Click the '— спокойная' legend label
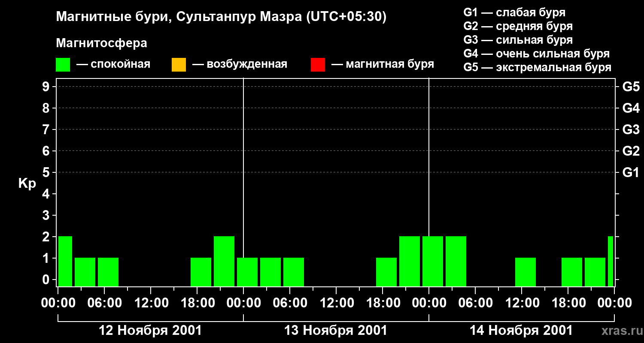Viewport: 644px width, 343px height. click(113, 64)
